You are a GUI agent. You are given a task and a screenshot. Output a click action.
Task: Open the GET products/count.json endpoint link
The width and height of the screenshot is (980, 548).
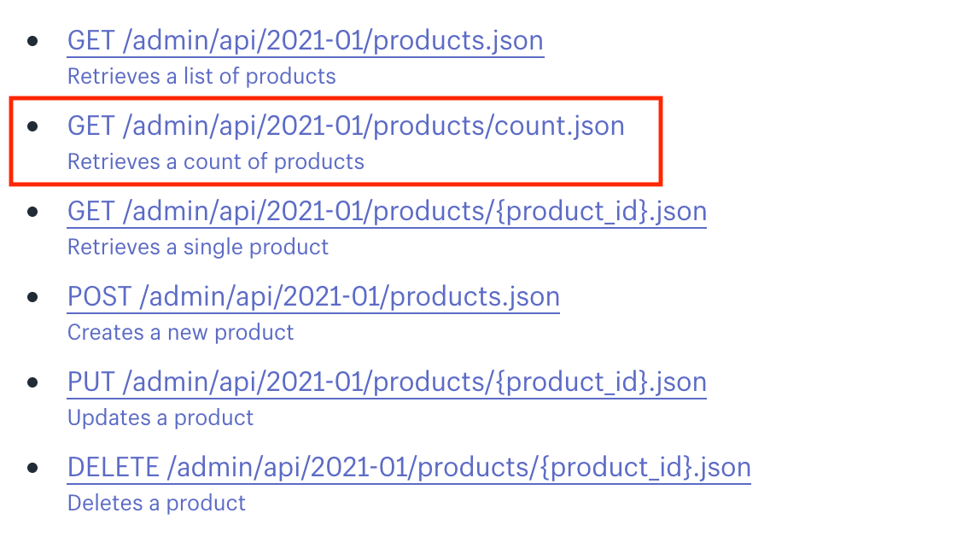pyautogui.click(x=346, y=125)
